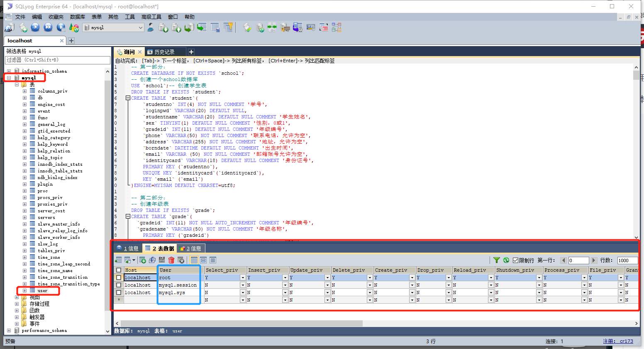Switch to grid view icon
The width and height of the screenshot is (644, 349).
194,260
